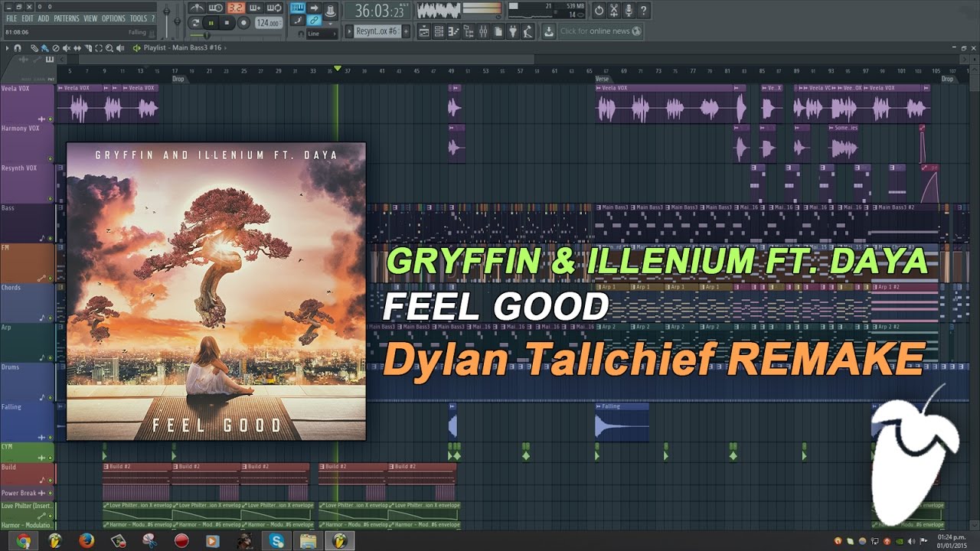Viewport: 980px width, 551px height.
Task: Open the Resynt..ox #6 pattern selector
Action: [377, 31]
